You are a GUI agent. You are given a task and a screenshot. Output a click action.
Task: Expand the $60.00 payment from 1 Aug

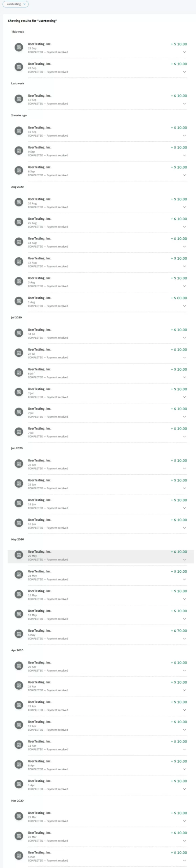pos(184,306)
